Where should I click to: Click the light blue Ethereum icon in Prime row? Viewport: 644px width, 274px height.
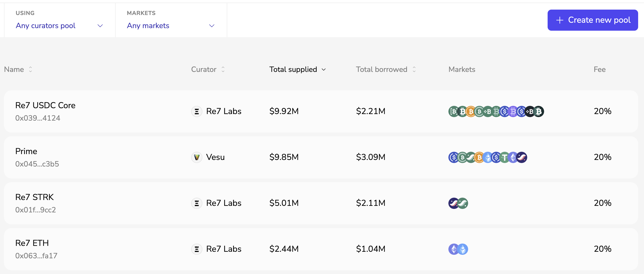tap(488, 157)
